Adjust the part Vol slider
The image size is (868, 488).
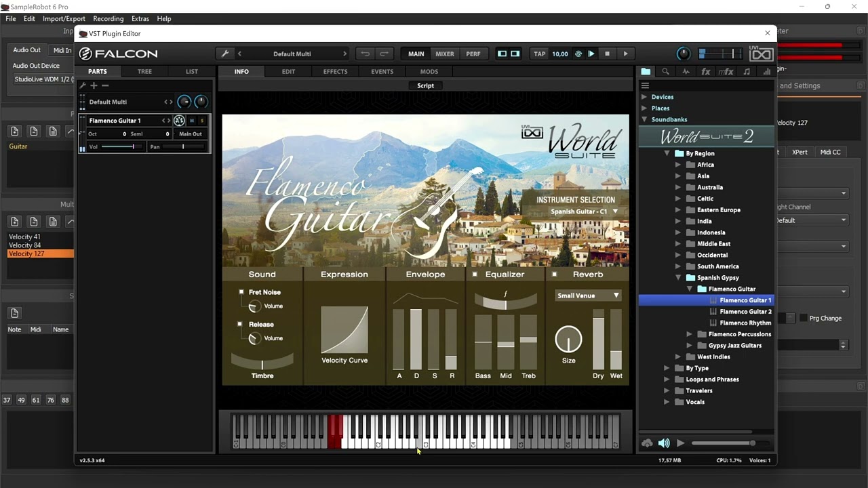pos(122,147)
